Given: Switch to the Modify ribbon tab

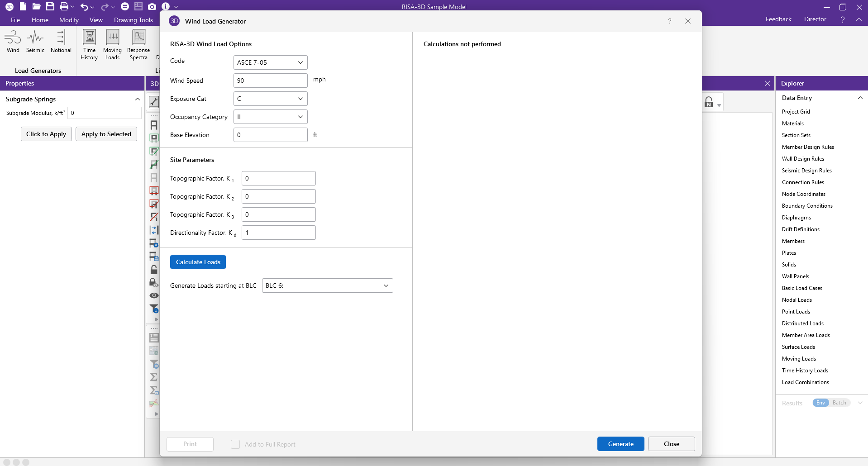Looking at the screenshot, I should [69, 20].
